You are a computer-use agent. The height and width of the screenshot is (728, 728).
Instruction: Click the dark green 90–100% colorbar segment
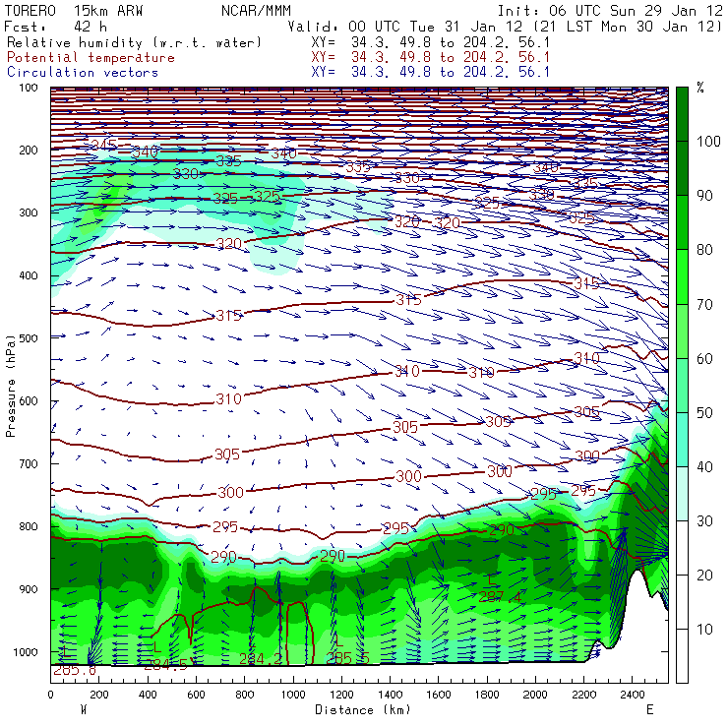point(682,167)
